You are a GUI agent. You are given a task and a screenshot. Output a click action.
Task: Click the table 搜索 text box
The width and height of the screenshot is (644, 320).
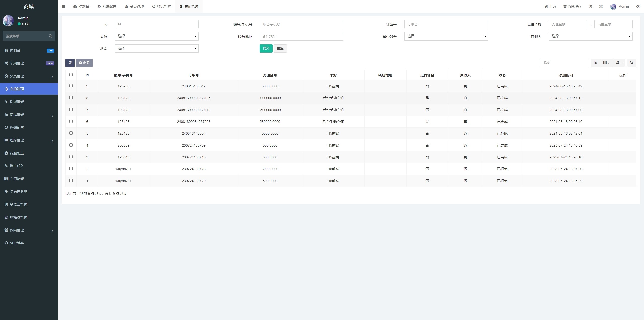click(x=565, y=63)
